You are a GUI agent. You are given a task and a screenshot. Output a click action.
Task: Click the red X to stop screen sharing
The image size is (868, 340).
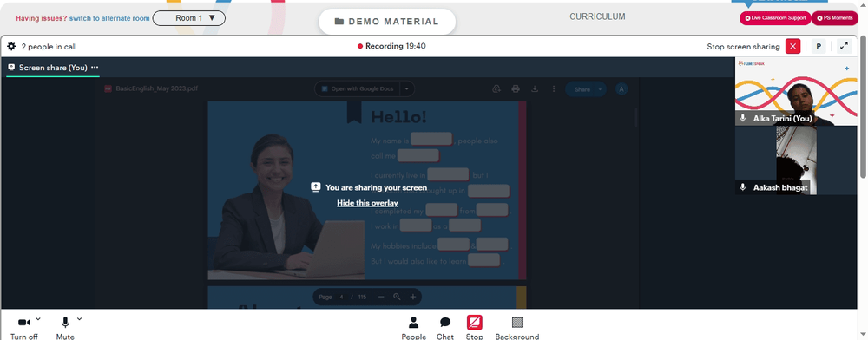click(792, 47)
